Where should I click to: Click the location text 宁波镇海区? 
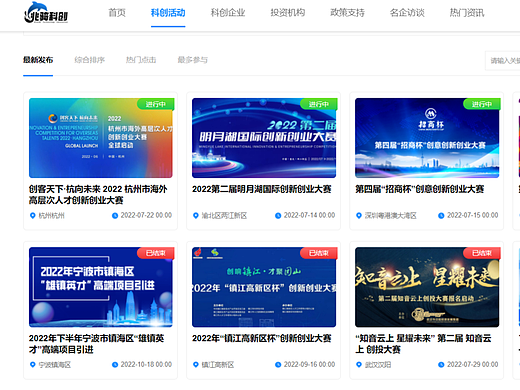(x=55, y=365)
